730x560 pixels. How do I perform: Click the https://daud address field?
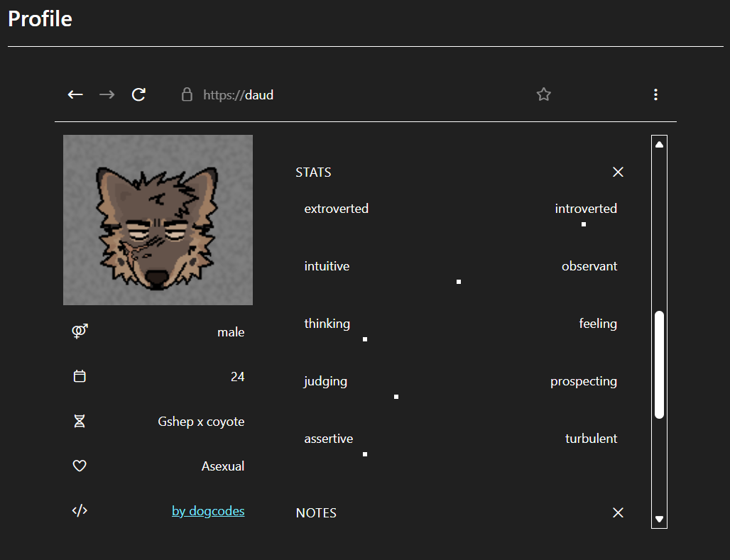click(x=239, y=95)
